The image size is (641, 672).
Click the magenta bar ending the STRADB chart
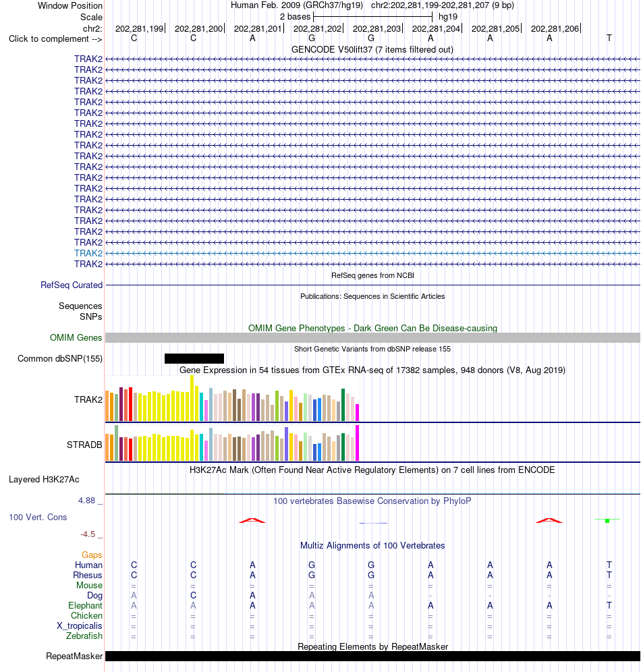[x=358, y=443]
